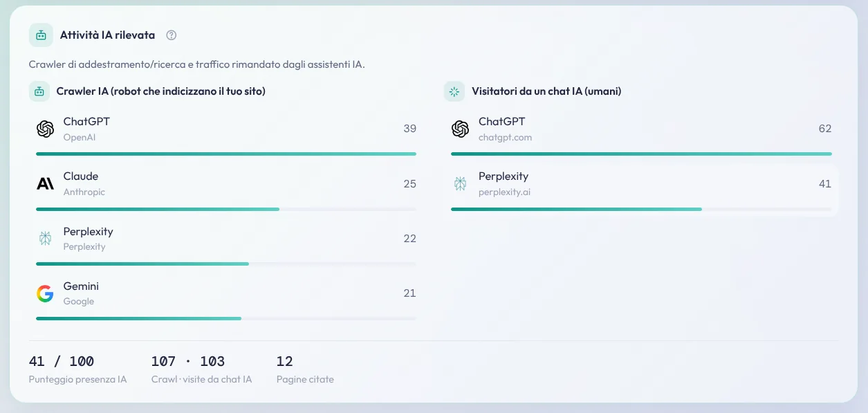Click the ChatGPT visitors progress bar
868x413 pixels.
pyautogui.click(x=641, y=154)
